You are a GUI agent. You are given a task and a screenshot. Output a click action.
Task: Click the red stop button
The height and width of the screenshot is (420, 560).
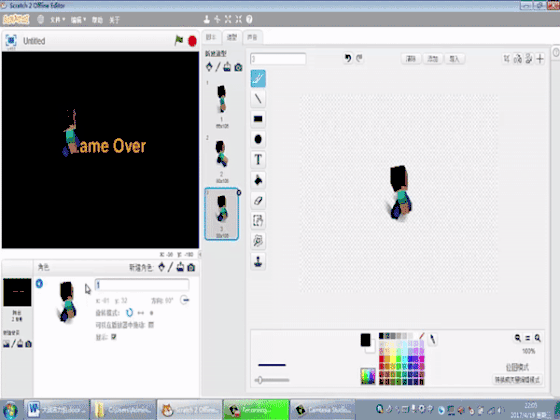coord(192,41)
